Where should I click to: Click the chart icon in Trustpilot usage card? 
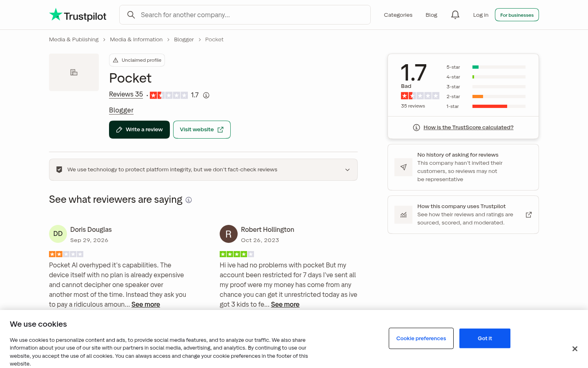point(403,215)
